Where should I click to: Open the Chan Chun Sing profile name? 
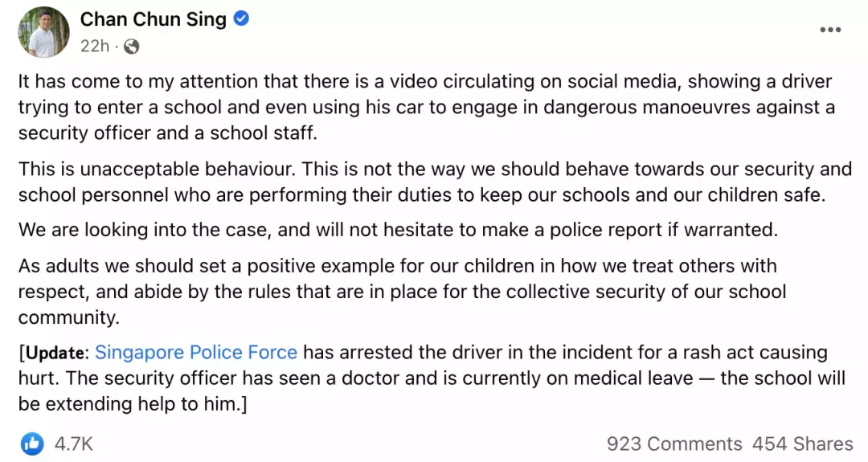coord(153,19)
